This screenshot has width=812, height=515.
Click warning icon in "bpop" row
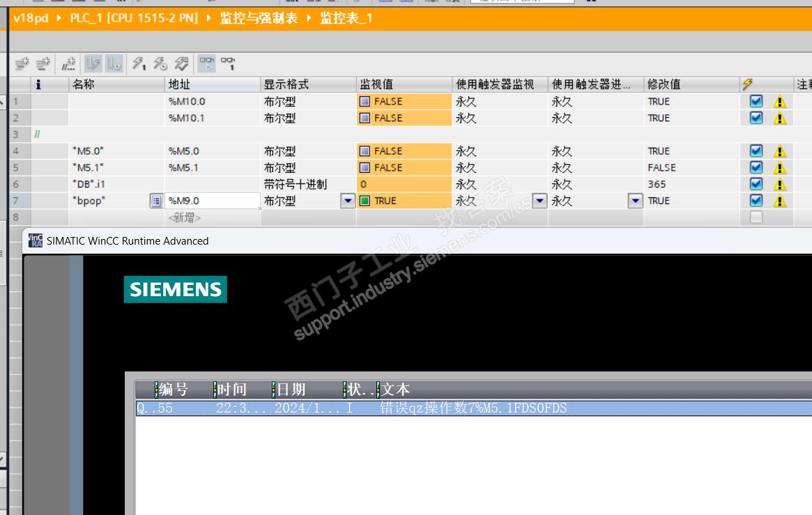click(x=779, y=201)
